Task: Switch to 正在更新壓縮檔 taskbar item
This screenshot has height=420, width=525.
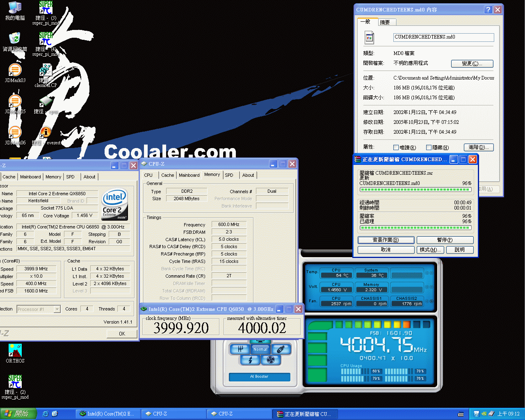Action: coord(304,414)
